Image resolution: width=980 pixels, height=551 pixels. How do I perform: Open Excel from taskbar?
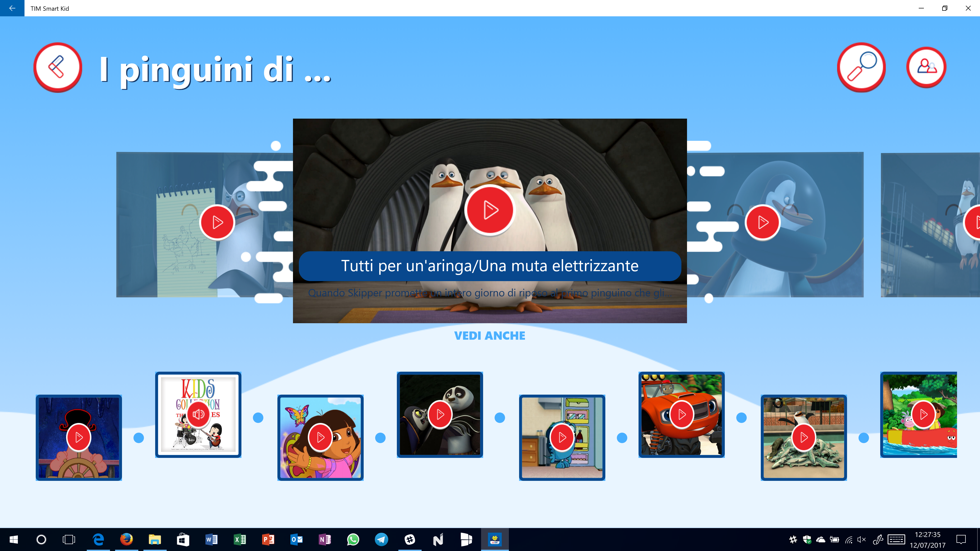pyautogui.click(x=240, y=539)
